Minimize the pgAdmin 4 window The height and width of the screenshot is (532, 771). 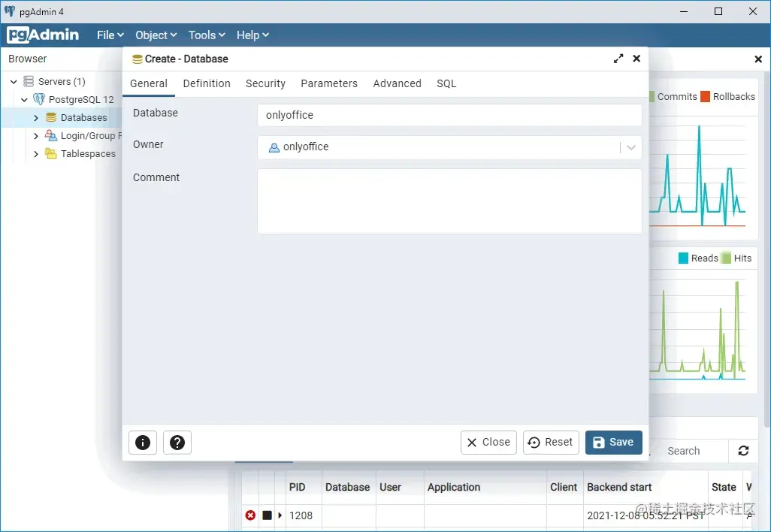tap(684, 11)
